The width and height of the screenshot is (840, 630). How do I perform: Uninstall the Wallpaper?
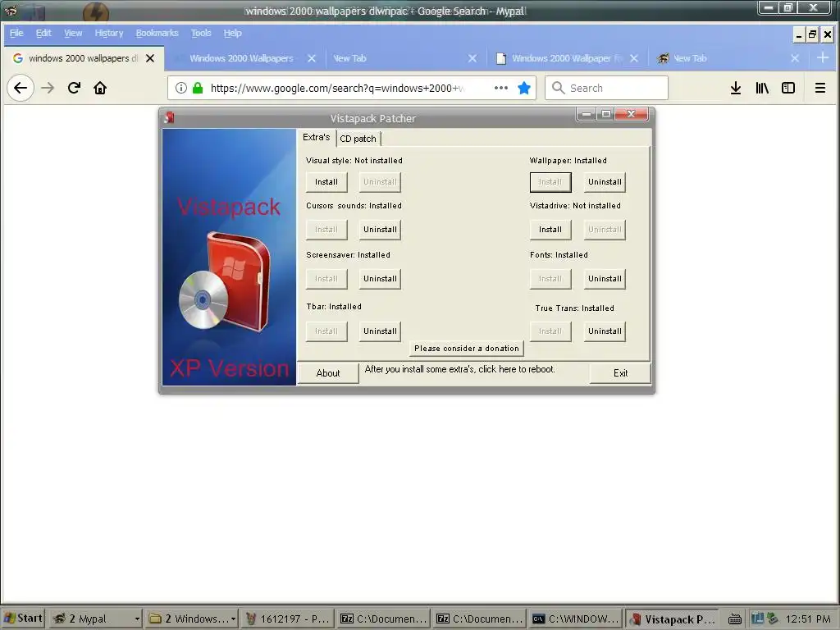(605, 181)
